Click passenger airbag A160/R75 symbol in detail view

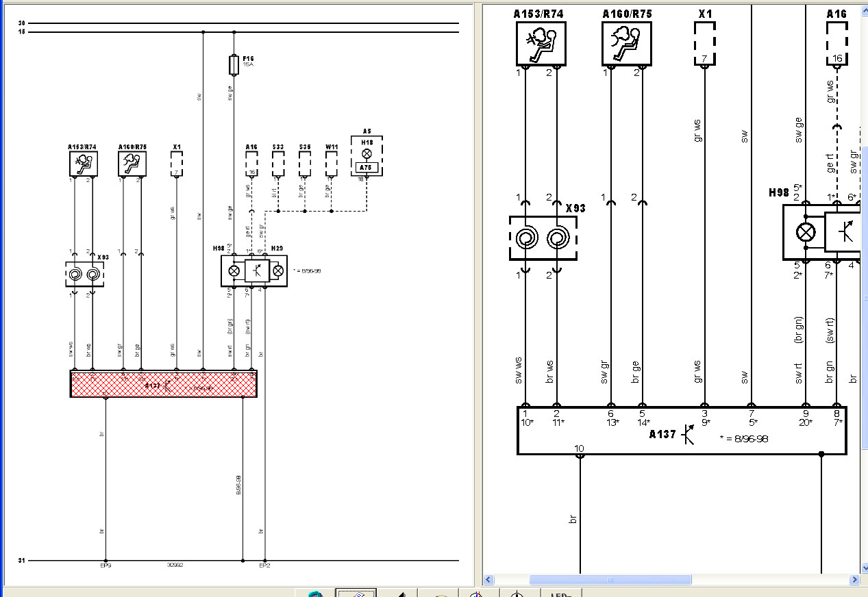point(626,43)
